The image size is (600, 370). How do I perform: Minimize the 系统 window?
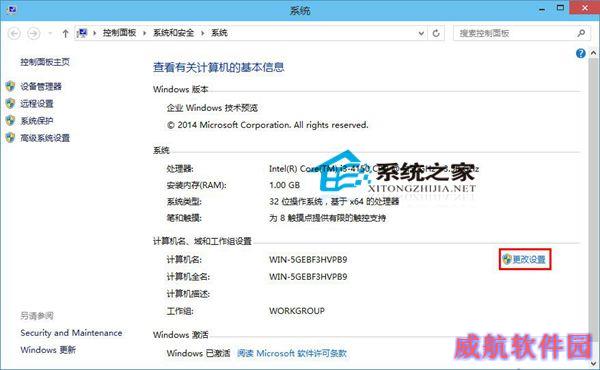click(x=542, y=8)
